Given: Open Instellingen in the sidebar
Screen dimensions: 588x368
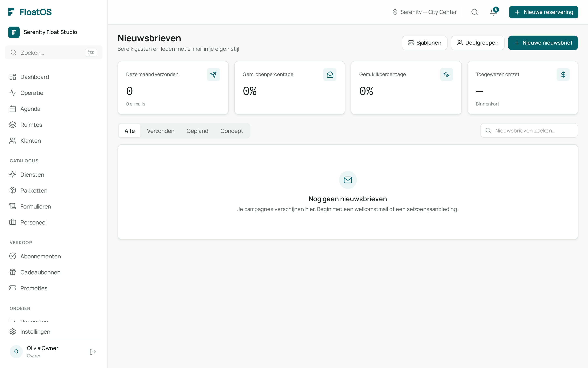Looking at the screenshot, I should pos(53,332).
